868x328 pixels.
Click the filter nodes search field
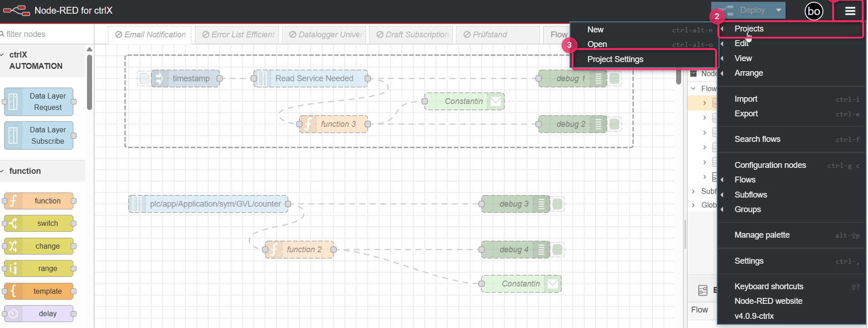point(46,34)
